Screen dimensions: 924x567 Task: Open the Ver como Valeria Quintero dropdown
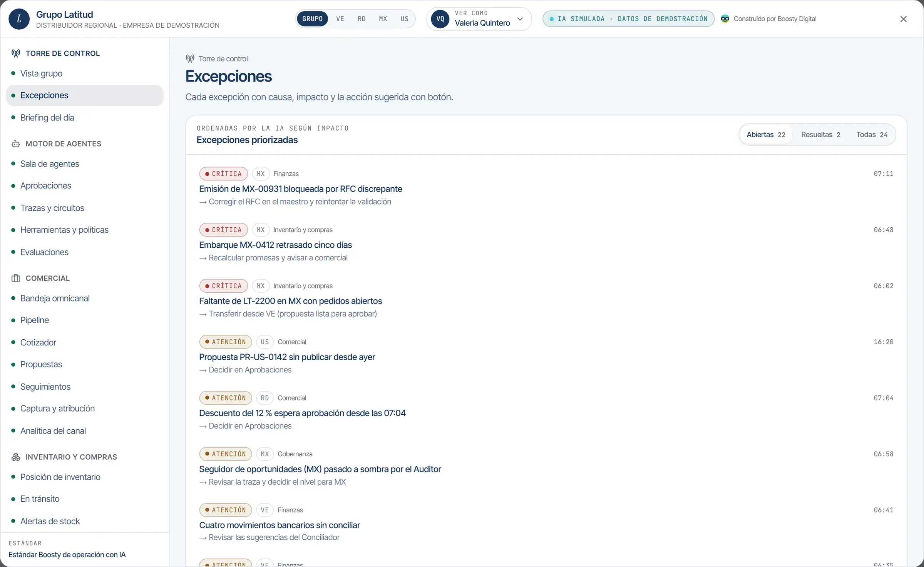pyautogui.click(x=479, y=19)
